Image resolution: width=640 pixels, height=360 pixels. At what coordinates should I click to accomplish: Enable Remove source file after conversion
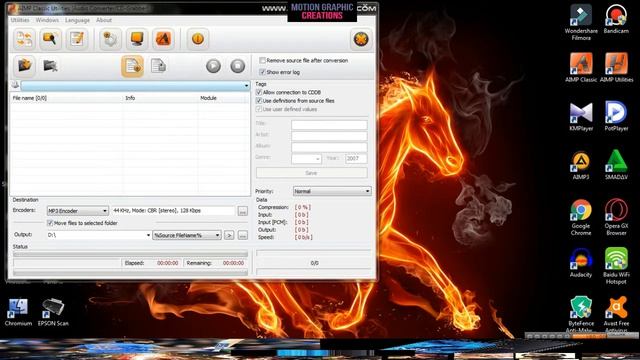pyautogui.click(x=262, y=60)
